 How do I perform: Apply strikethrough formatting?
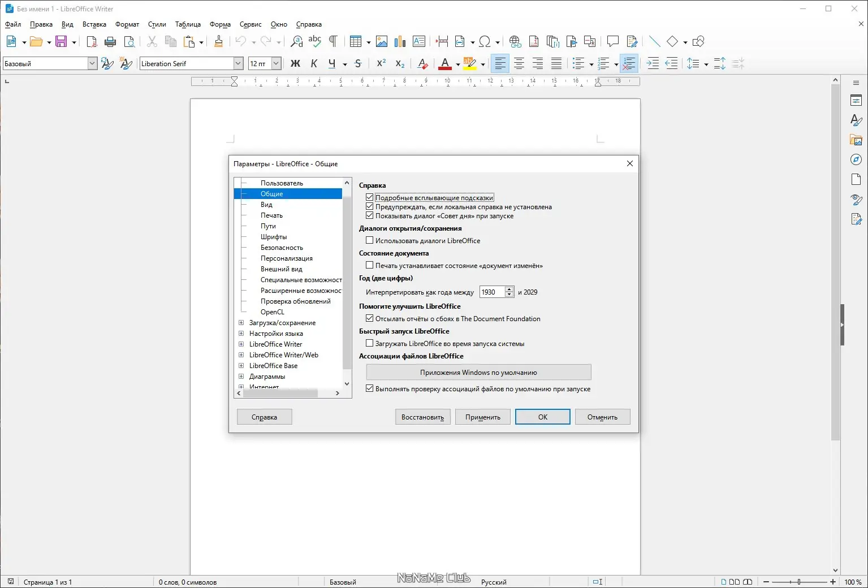(358, 64)
